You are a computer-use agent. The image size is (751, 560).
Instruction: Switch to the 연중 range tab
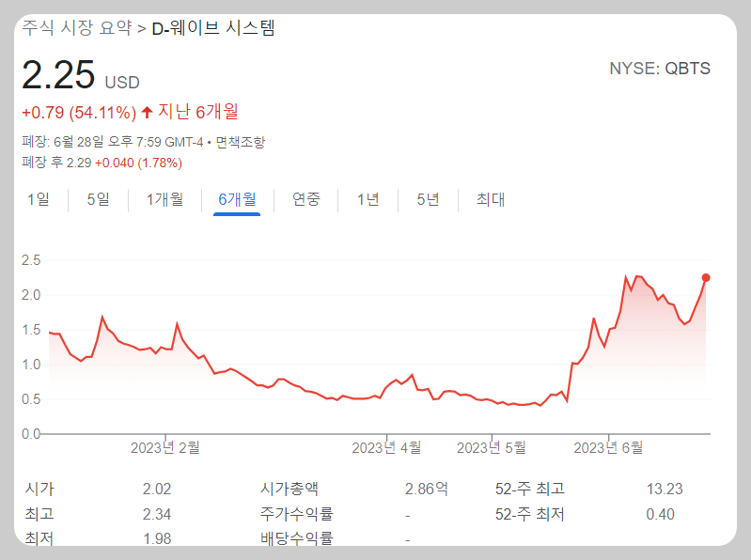coord(306,199)
